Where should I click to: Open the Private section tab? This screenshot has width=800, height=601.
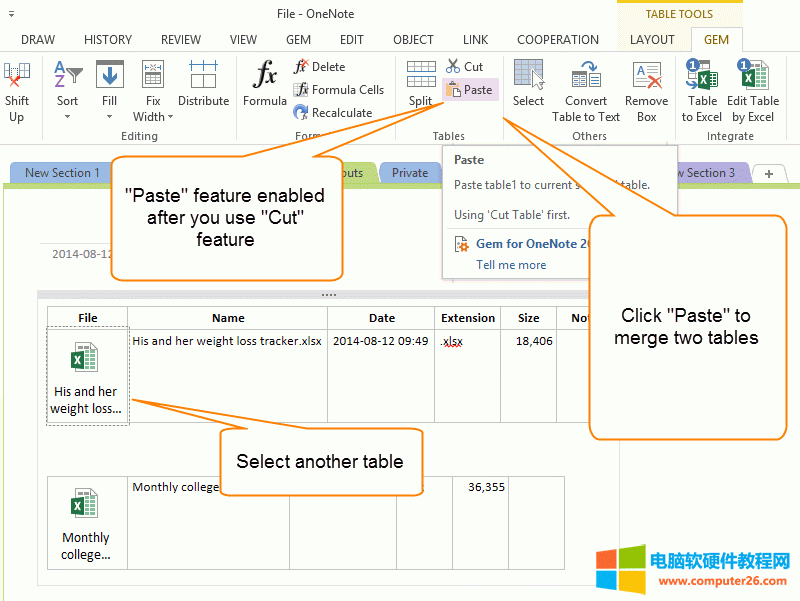410,172
